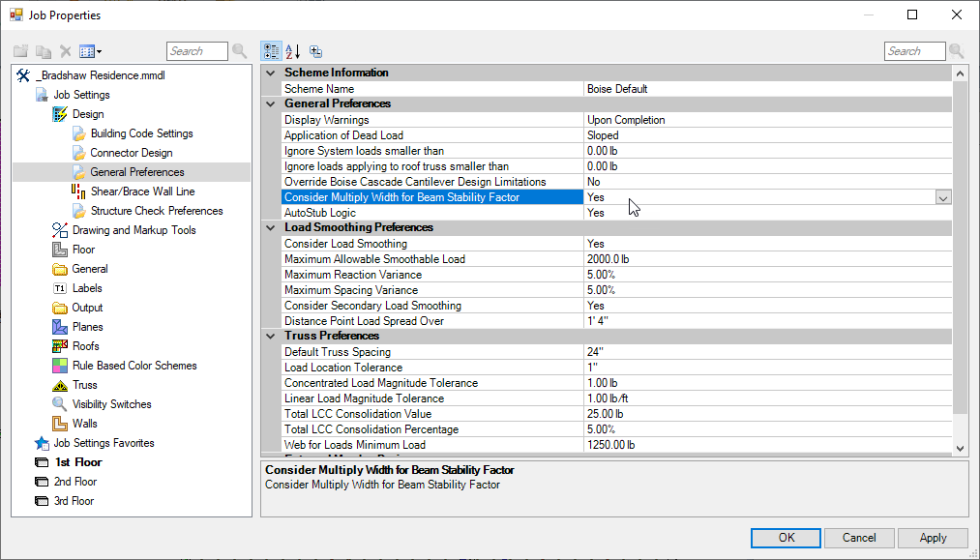Screen dimensions: 980x560
Task: Select Building Code Settings in tree
Action: (141, 133)
